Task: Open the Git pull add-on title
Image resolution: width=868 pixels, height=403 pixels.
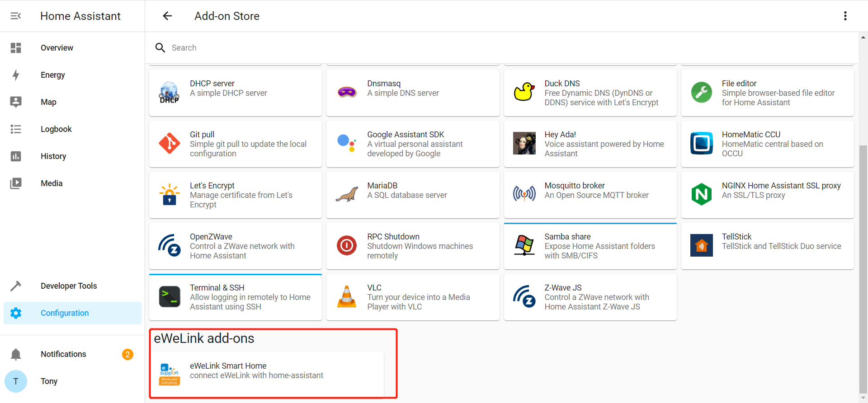Action: click(202, 135)
